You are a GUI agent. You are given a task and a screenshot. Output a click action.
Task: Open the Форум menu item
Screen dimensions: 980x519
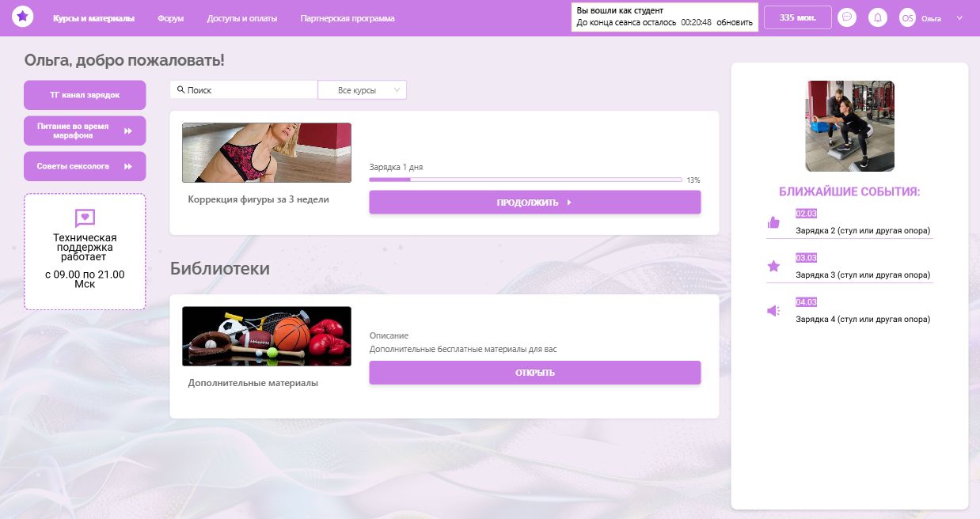[x=170, y=18]
